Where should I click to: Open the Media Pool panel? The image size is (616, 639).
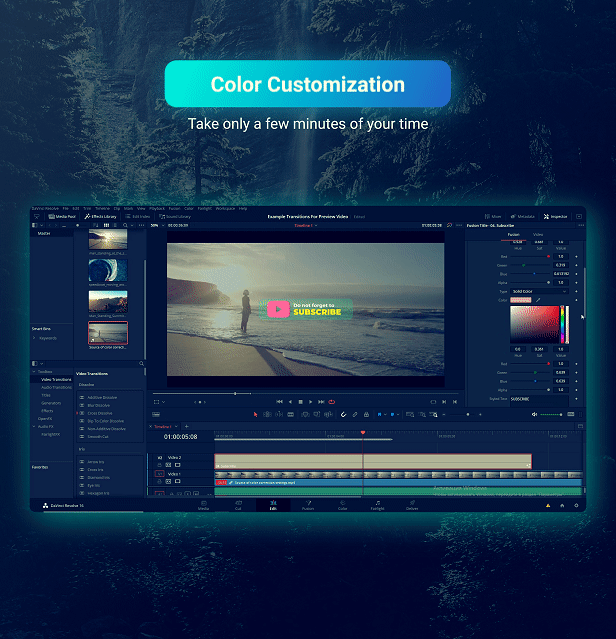pos(62,216)
